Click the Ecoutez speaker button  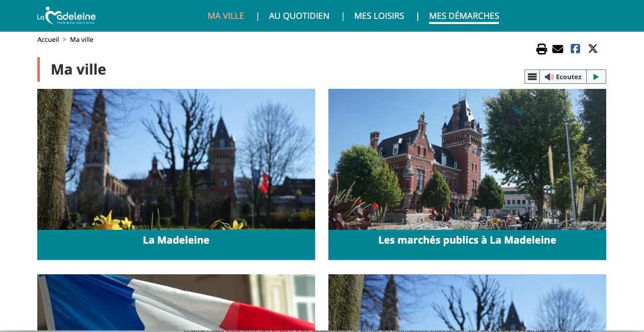click(x=563, y=77)
